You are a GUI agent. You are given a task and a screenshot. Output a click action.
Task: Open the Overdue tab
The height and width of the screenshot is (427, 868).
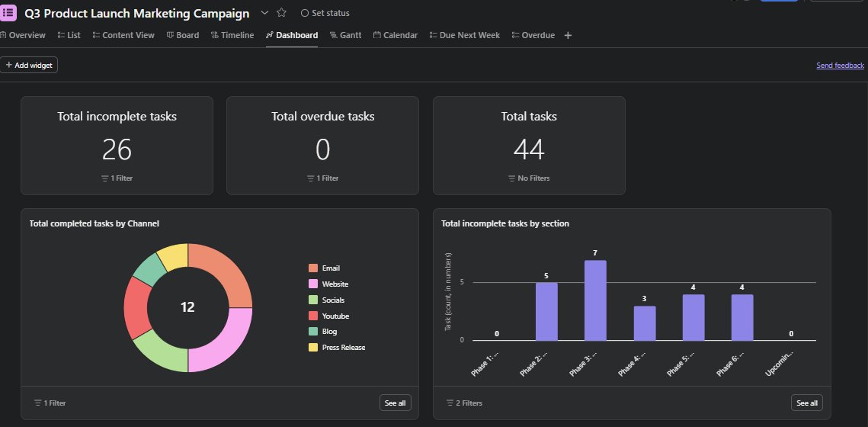(x=533, y=35)
